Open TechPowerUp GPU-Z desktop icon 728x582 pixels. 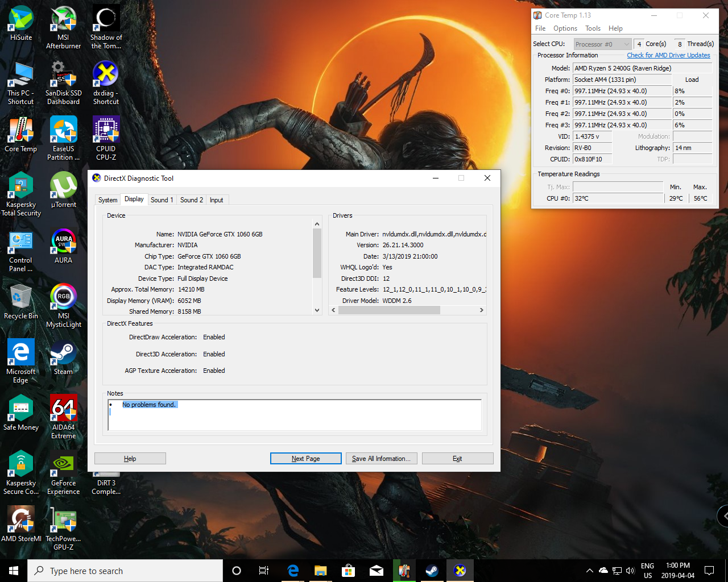(63, 529)
